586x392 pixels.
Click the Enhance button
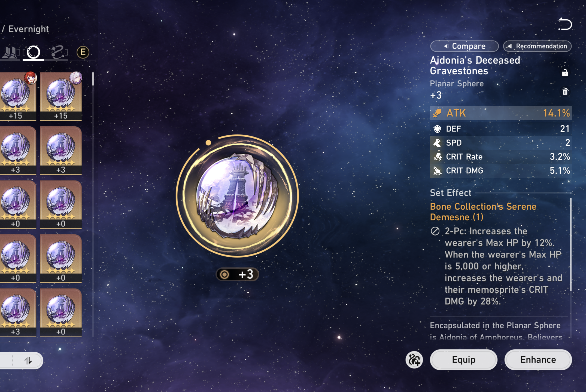pyautogui.click(x=538, y=360)
